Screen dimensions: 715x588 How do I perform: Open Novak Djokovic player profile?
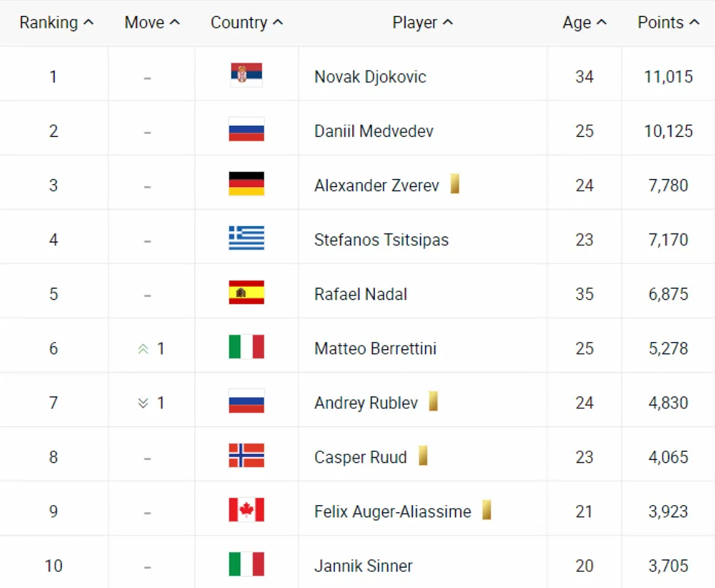point(371,77)
